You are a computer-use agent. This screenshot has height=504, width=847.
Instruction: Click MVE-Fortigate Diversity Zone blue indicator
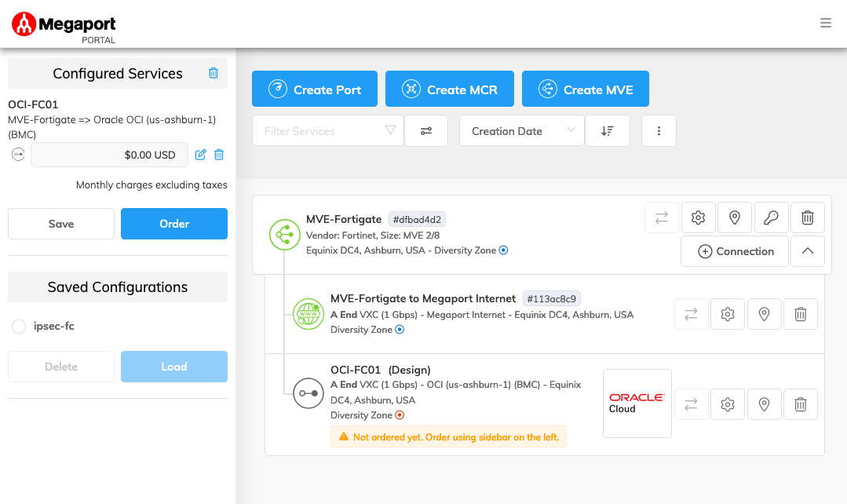(503, 250)
